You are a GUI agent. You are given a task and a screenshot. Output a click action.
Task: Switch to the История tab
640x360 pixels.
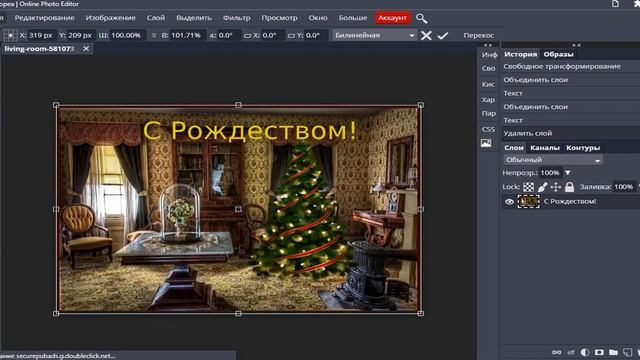point(520,54)
